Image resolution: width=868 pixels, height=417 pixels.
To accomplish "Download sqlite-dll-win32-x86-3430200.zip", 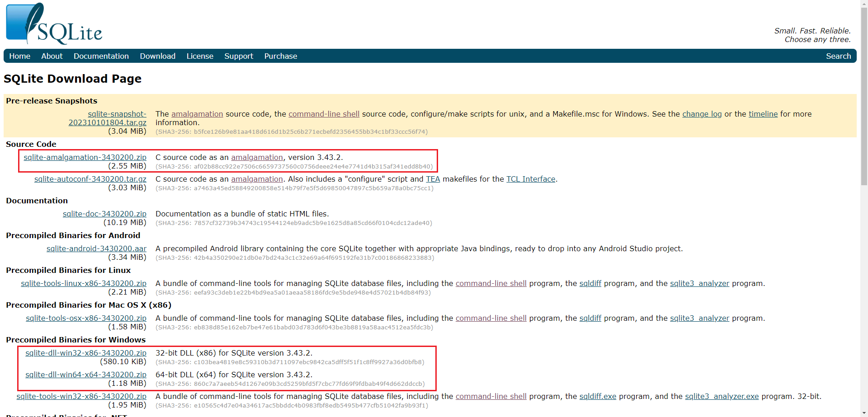I will tap(86, 353).
